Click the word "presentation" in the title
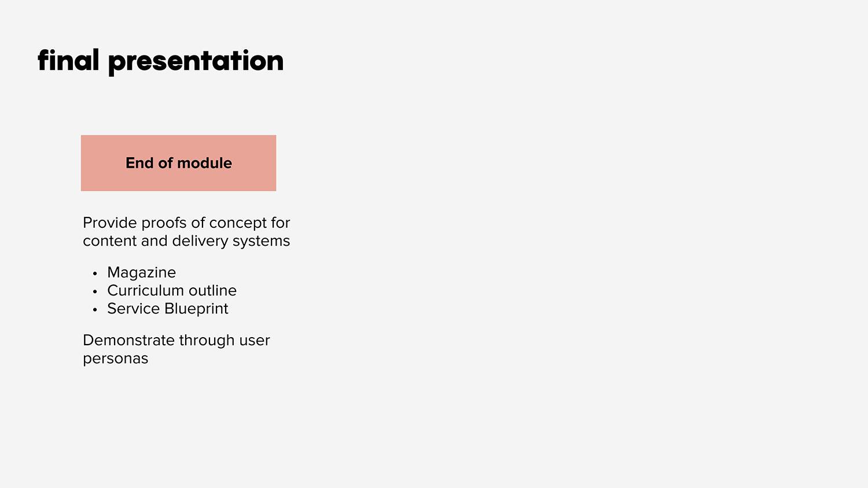Screen dimensions: 868x488 (196, 62)
